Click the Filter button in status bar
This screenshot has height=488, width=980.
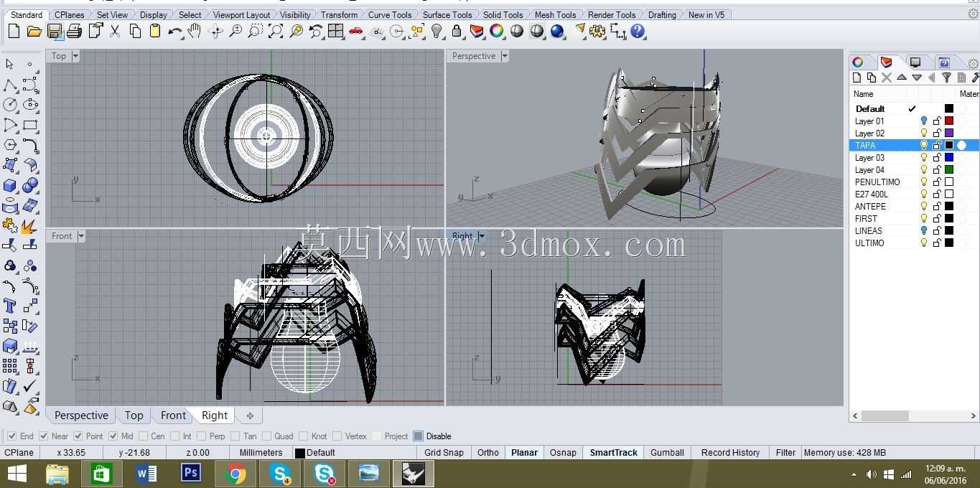[x=785, y=453]
